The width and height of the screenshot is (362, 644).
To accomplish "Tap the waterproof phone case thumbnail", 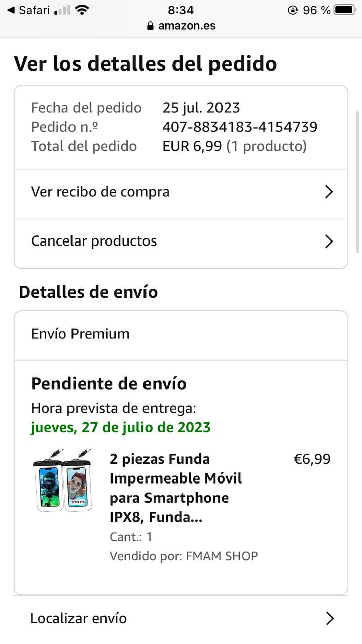I will coord(62,480).
